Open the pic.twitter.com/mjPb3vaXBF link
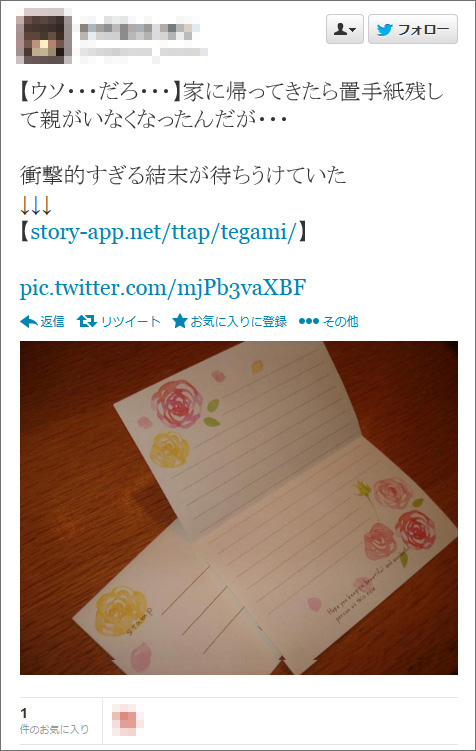The height and width of the screenshot is (751, 476). pyautogui.click(x=163, y=287)
